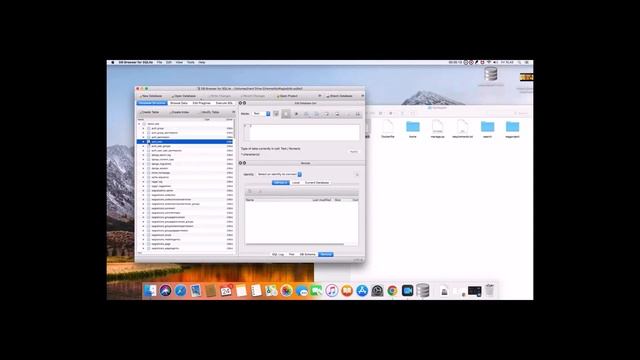Open System Preferences from the Dock
Image resolution: width=640 pixels, height=360 pixels.
(x=377, y=291)
